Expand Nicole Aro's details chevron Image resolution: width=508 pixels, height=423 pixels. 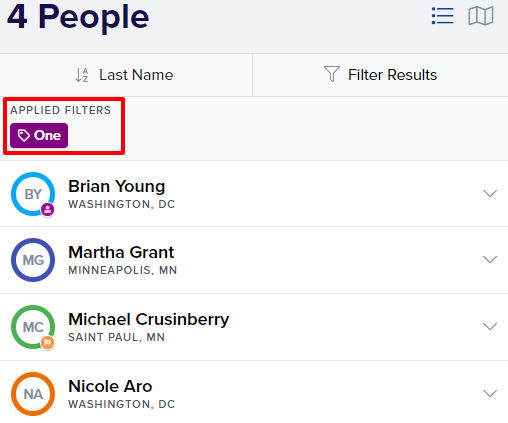(490, 393)
